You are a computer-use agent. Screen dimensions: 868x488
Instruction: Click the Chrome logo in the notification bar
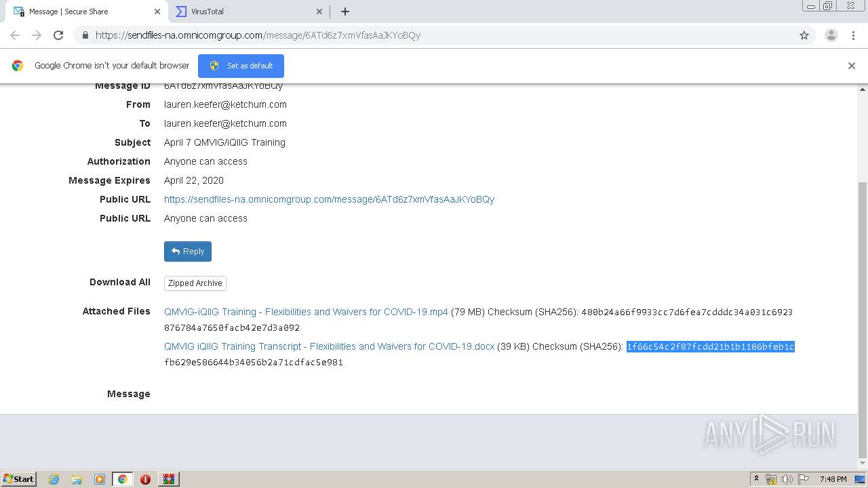[18, 66]
